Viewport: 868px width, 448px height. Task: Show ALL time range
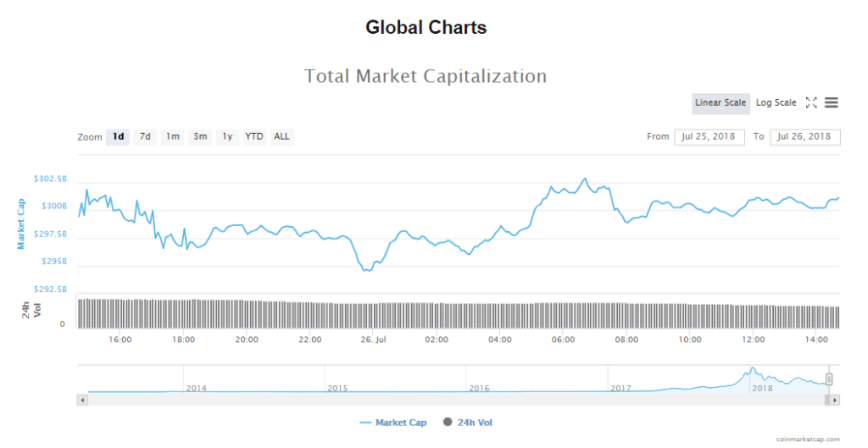point(281,136)
